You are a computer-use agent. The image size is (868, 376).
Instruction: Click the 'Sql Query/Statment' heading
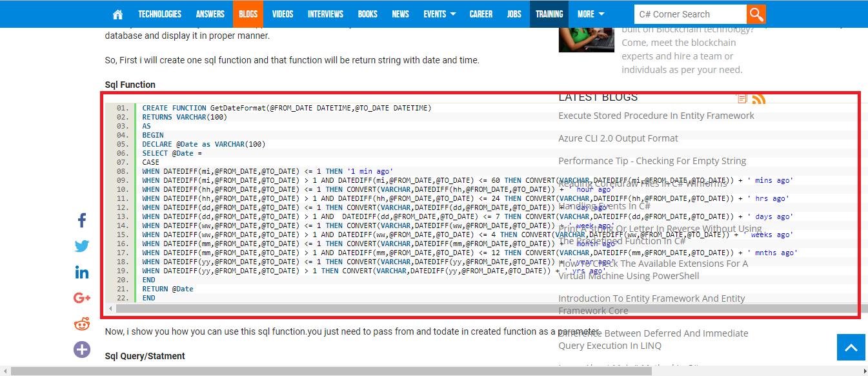(x=145, y=356)
